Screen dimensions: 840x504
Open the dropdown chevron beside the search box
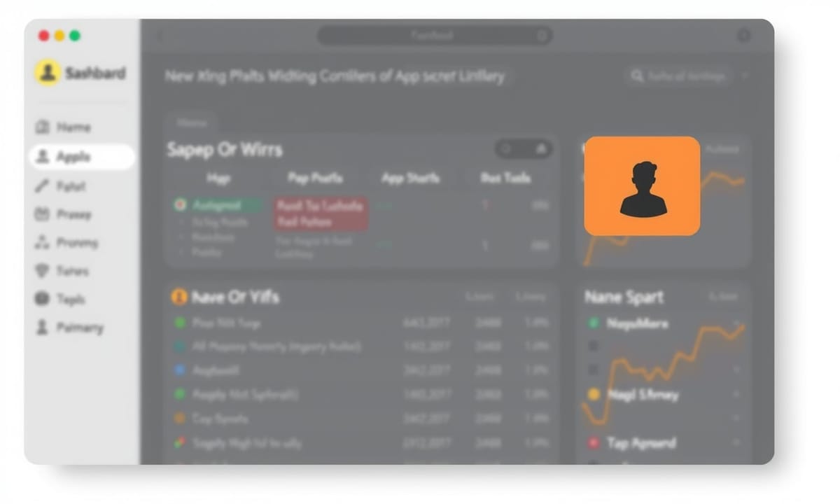point(745,76)
